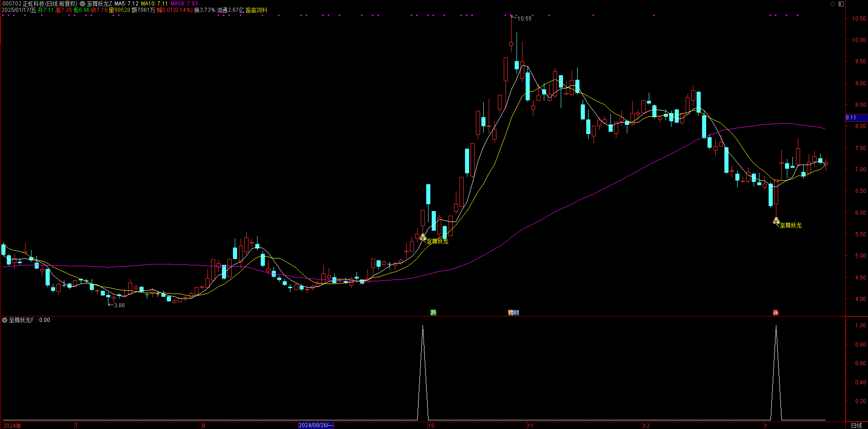Click the 榜 event marker badge

511,312
